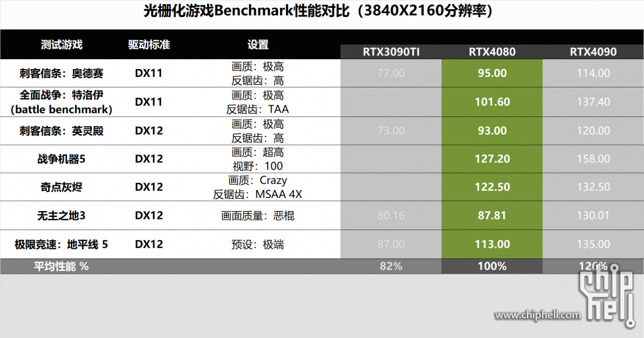Click the settings cell containing 视野：100
Viewport: 644px width, 338px height.
pyautogui.click(x=258, y=159)
